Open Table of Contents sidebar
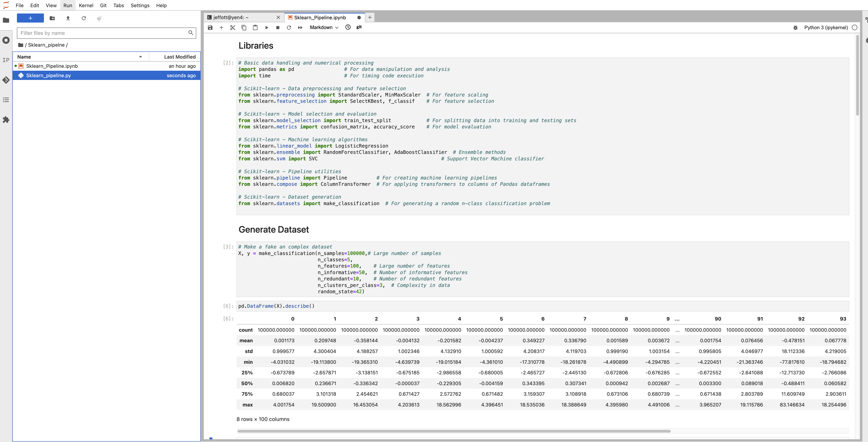This screenshot has width=868, height=442. coord(6,100)
